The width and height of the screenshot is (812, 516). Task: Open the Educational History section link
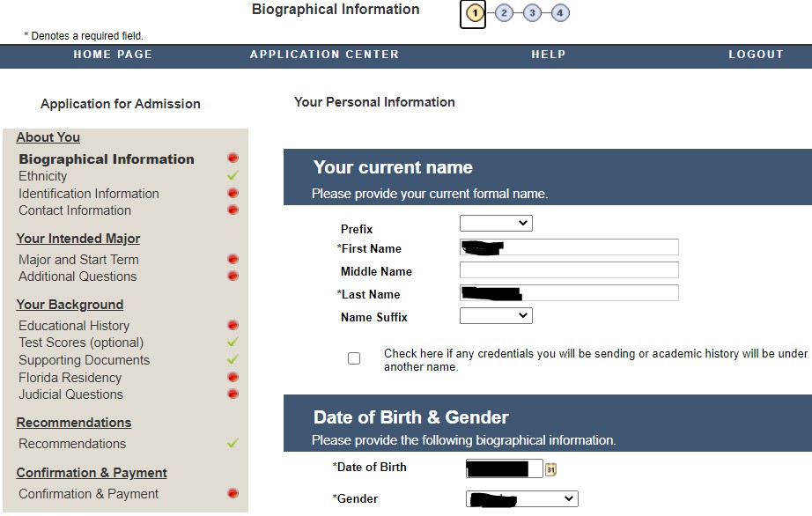tap(74, 326)
